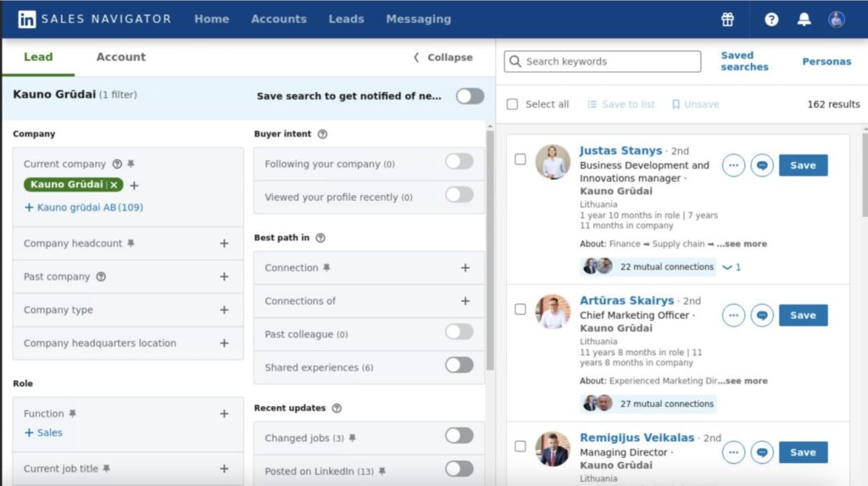Enable Viewed your profile recently toggle
Viewport: 868px width, 486px height.
[459, 194]
